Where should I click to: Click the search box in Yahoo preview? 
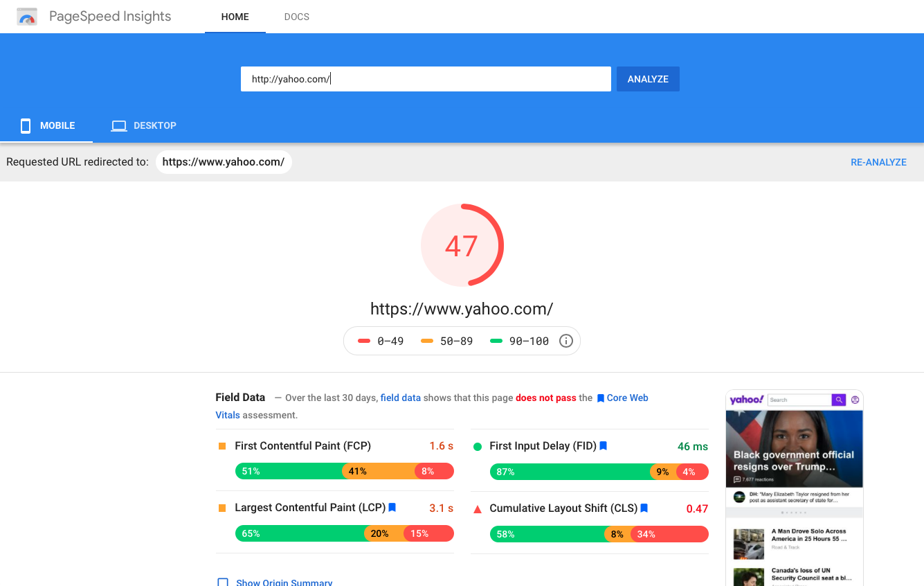click(x=799, y=400)
